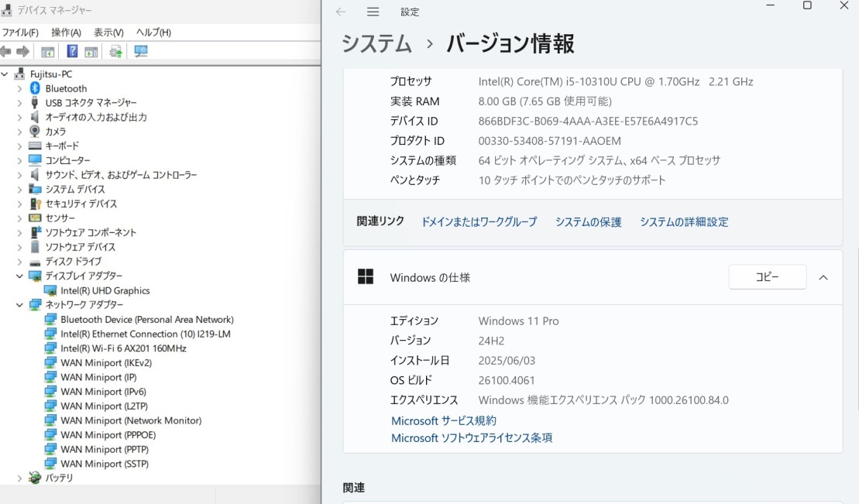This screenshot has width=859, height=504.
Task: Click the コピー button
Action: click(767, 277)
